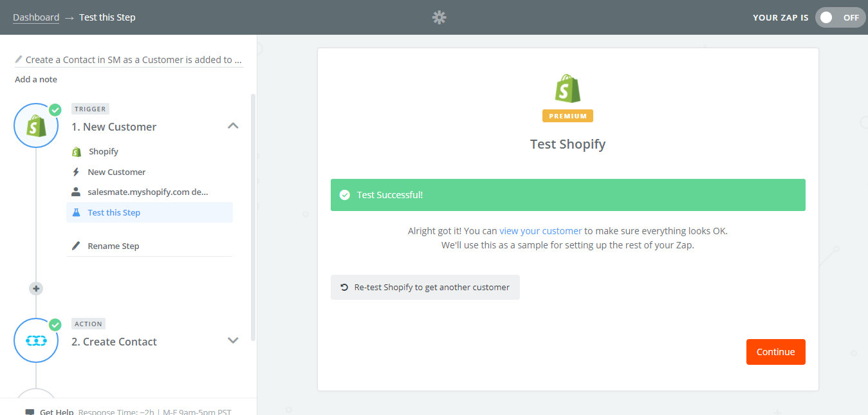Click the Shopify trigger step circle icon
Image resolution: width=868 pixels, height=415 pixels.
click(x=36, y=125)
